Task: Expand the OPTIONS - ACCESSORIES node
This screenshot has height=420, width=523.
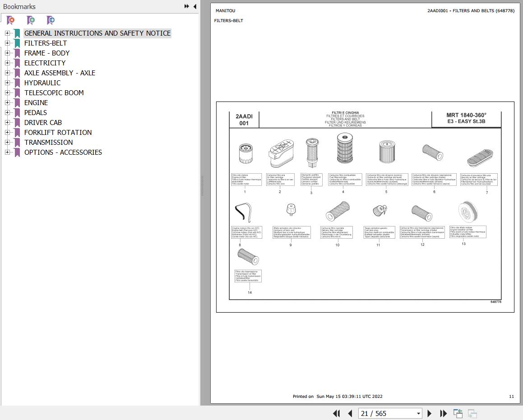Action: coord(7,152)
